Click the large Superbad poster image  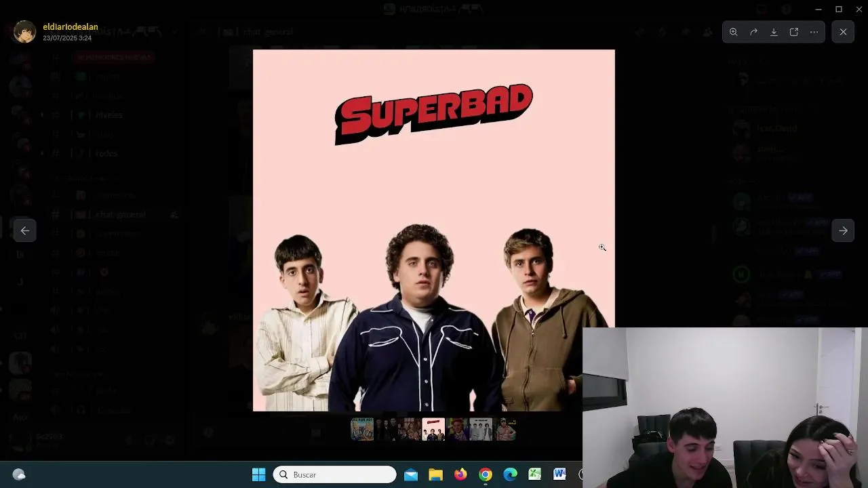pos(434,230)
